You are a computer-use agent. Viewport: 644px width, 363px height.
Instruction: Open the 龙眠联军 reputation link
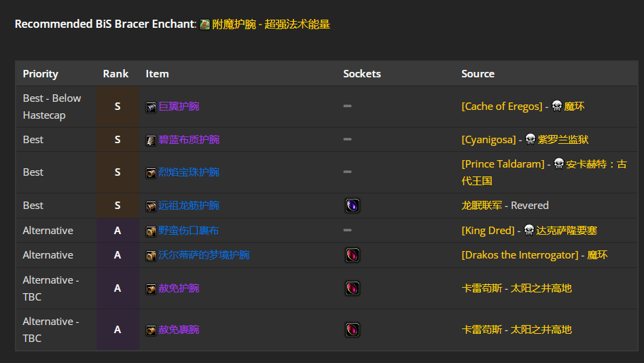point(482,206)
